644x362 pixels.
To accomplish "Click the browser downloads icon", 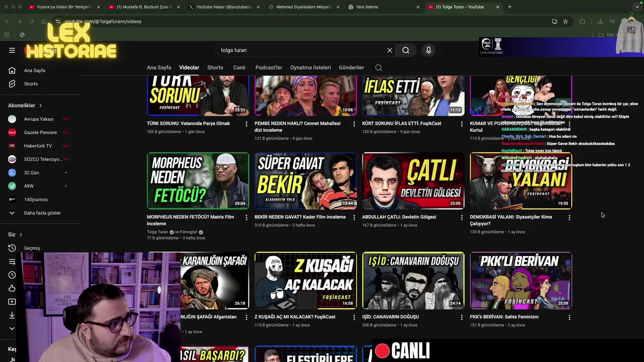I will 600,22.
